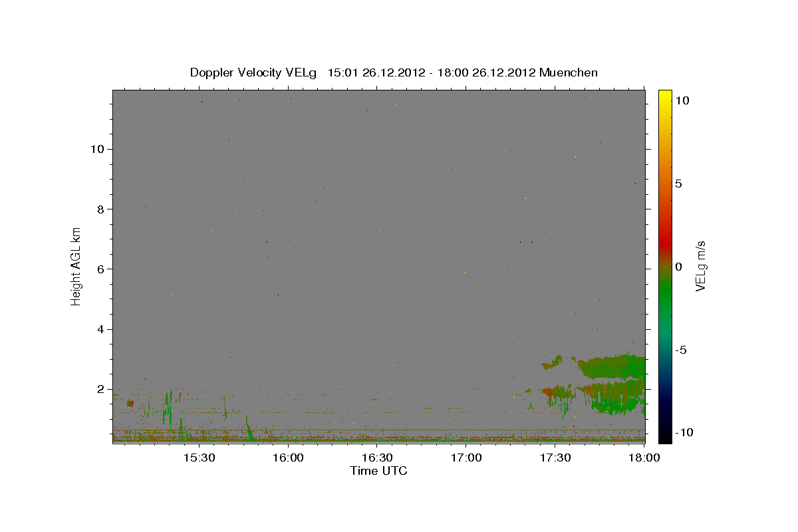Click the '17:00' time tick label
This screenshot has width=798, height=532.
coord(466,458)
